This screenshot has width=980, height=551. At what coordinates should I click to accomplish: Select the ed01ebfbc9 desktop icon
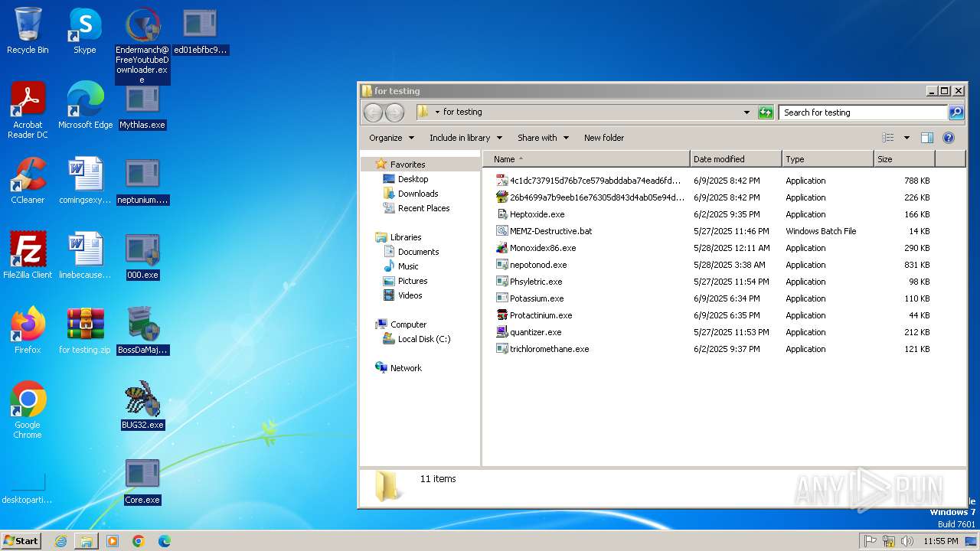(201, 31)
